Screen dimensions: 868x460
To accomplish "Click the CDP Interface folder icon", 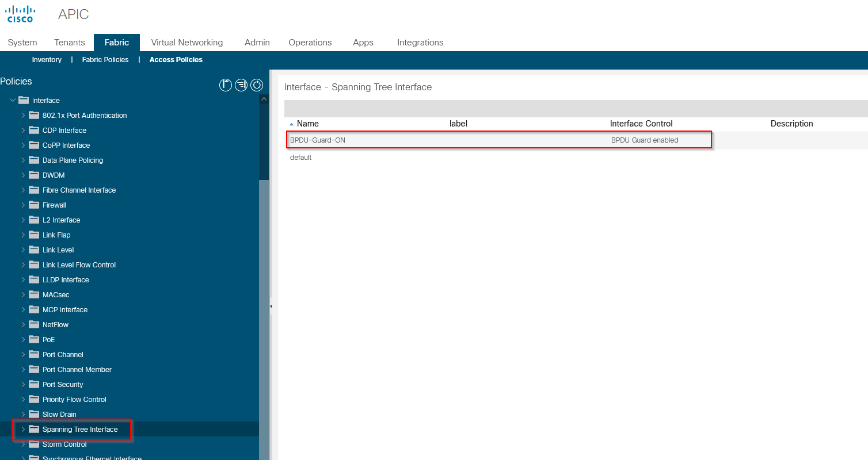I will 34,130.
